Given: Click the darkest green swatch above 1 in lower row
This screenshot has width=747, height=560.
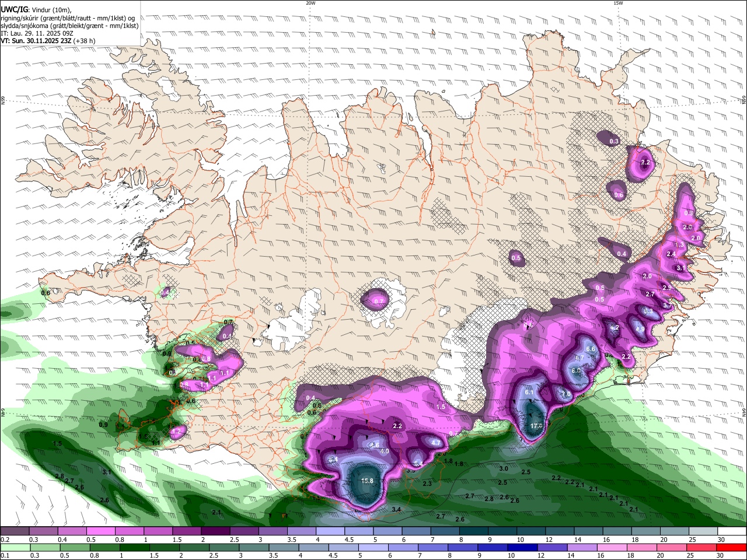Looking at the screenshot, I should pyautogui.click(x=134, y=547).
